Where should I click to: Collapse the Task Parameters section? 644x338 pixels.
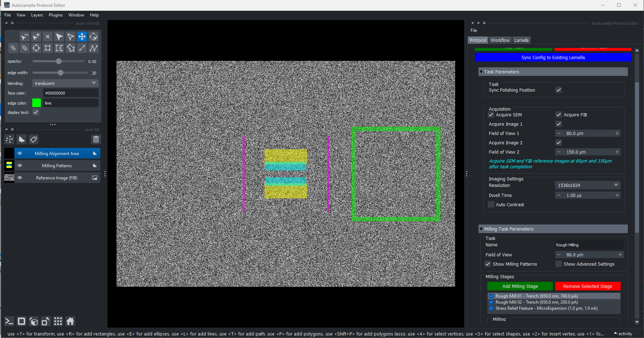tap(481, 72)
